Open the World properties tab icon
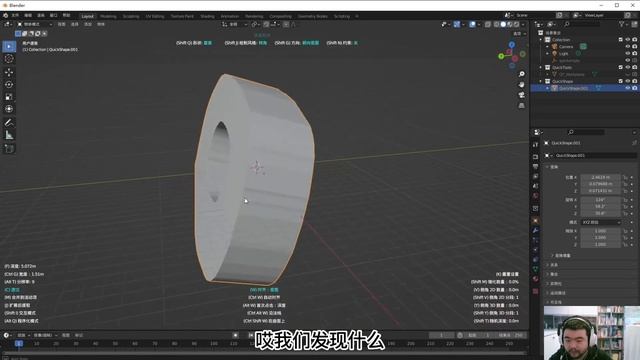This screenshot has height=360, width=640. pos(536,196)
